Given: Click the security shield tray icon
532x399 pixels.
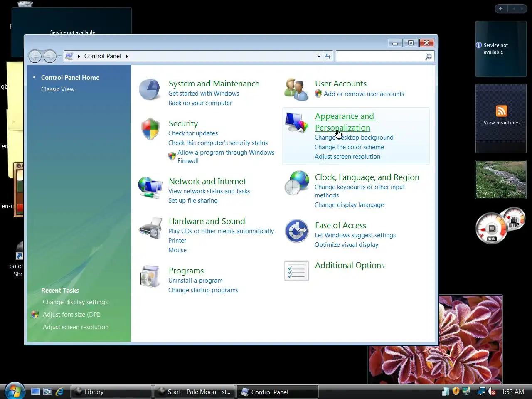Looking at the screenshot, I should (456, 392).
